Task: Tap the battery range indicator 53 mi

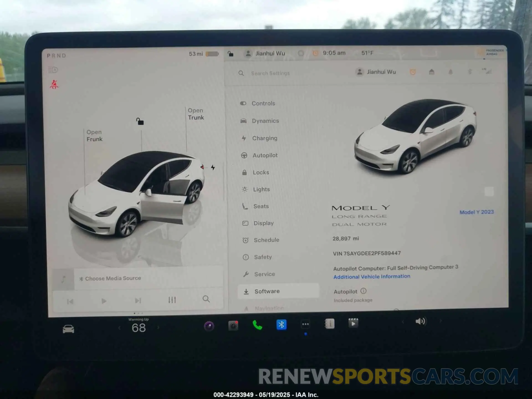Action: [204, 54]
